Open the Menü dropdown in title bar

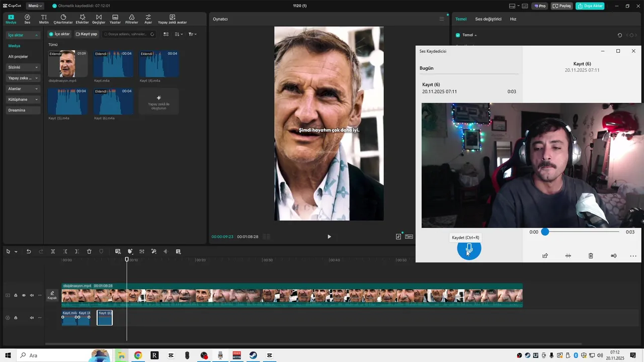click(x=35, y=6)
